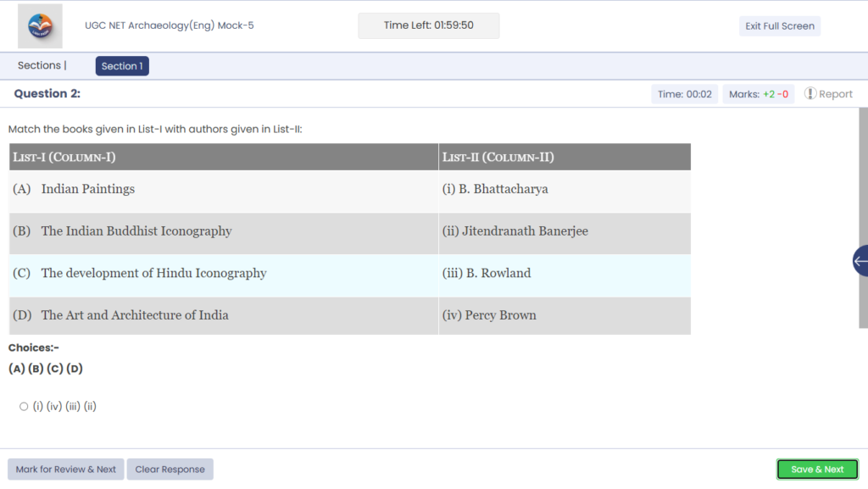The width and height of the screenshot is (868, 489).
Task: Switch to the Section 1 tab
Action: [122, 66]
